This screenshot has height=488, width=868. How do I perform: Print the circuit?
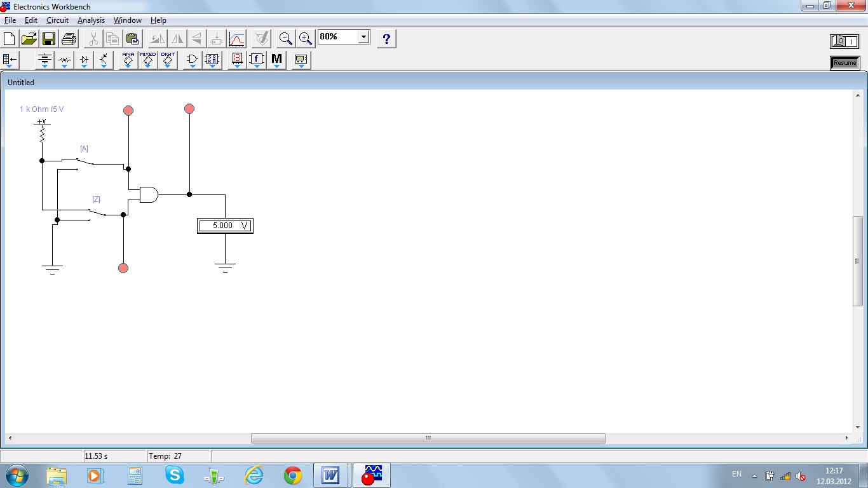click(x=69, y=39)
